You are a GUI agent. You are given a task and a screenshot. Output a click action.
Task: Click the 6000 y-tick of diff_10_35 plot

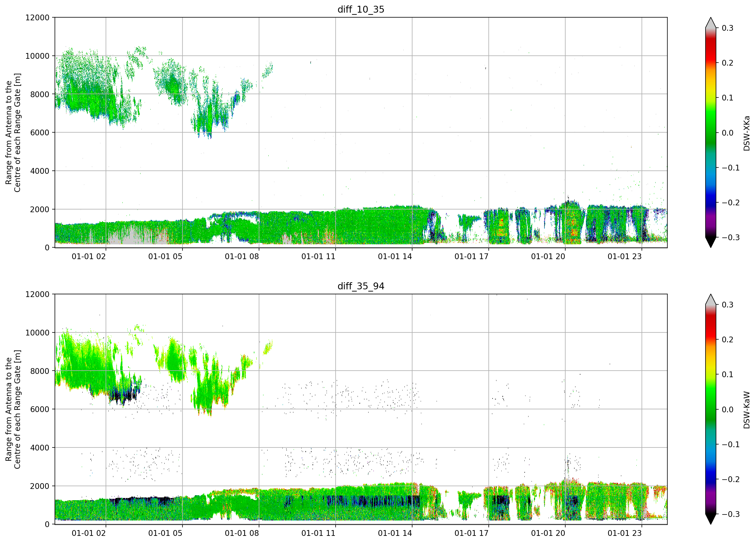pos(40,133)
